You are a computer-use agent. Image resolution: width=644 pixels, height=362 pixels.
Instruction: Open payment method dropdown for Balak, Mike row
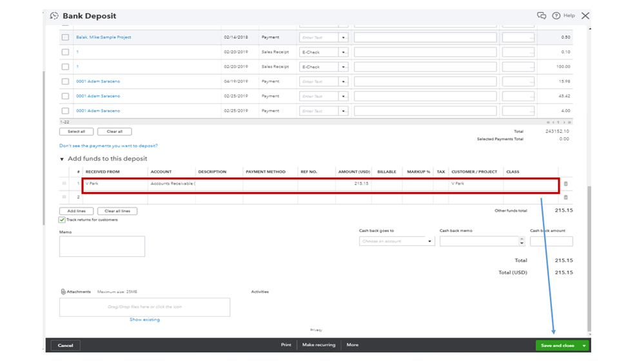(344, 37)
